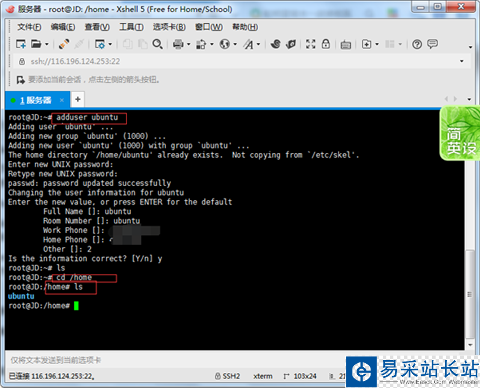The height and width of the screenshot is (388, 480).
Task: Expand the Properties icon dropdown arrow
Action: [x=110, y=44]
